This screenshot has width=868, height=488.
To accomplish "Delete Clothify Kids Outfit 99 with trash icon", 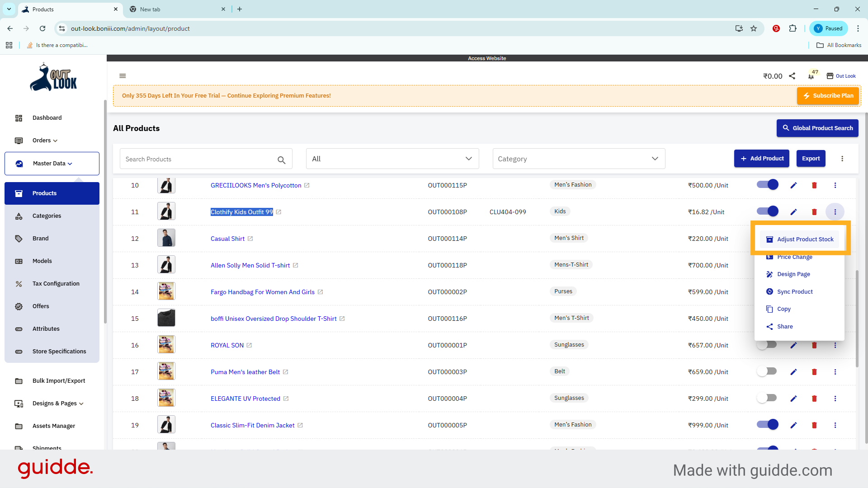I will coord(814,212).
